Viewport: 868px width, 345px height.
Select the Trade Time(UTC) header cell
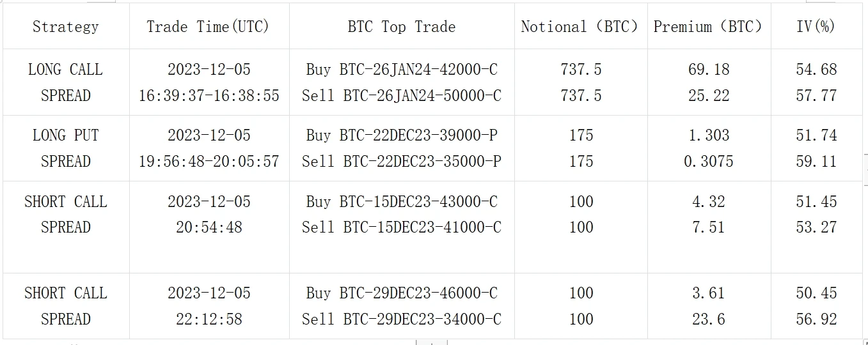(209, 27)
